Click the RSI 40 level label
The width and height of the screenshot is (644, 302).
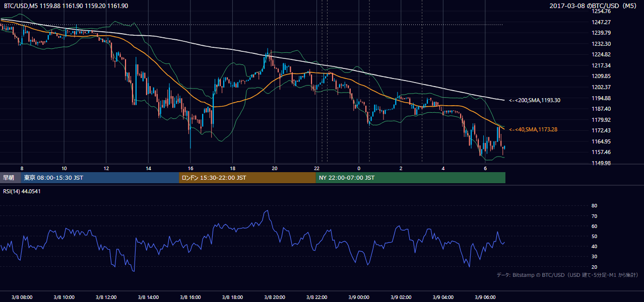(594, 246)
